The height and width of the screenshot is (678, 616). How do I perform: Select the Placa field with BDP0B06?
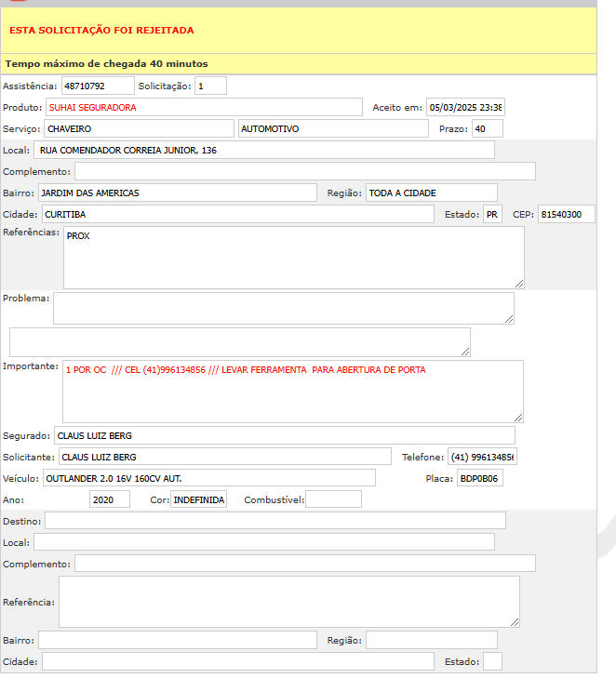coord(479,478)
